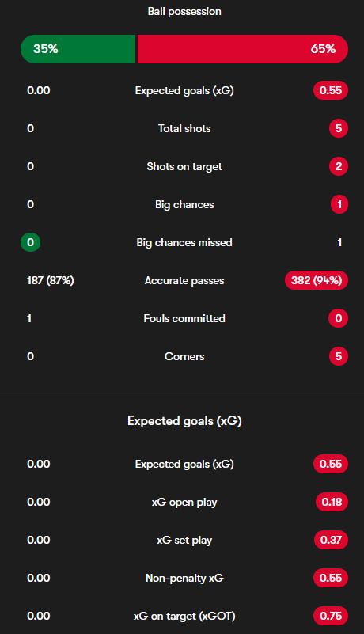
Task: Click the Expected goals (xG) section heading
Action: [184, 421]
